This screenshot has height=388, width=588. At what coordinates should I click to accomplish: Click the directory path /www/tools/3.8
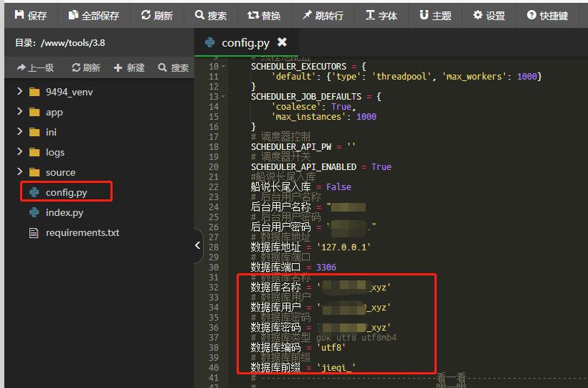72,43
